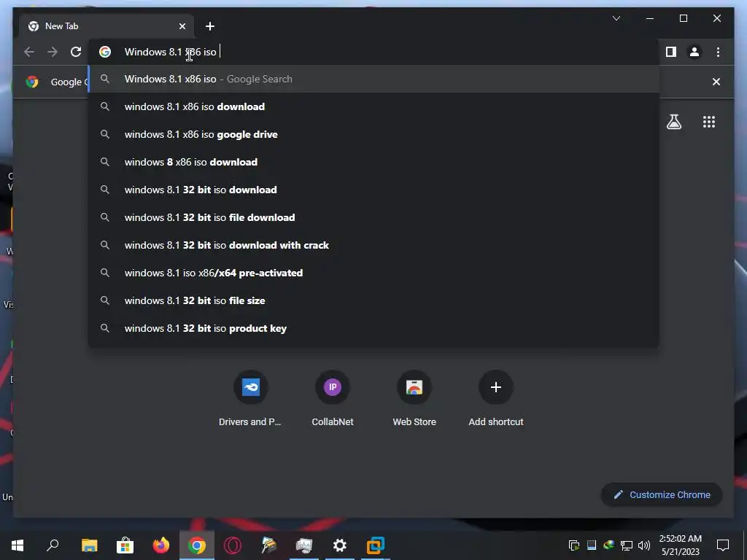Open the Chrome side panel

coord(671,52)
